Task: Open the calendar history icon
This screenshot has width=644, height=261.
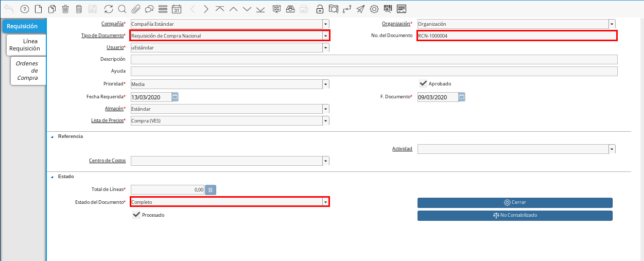Action: [177, 9]
